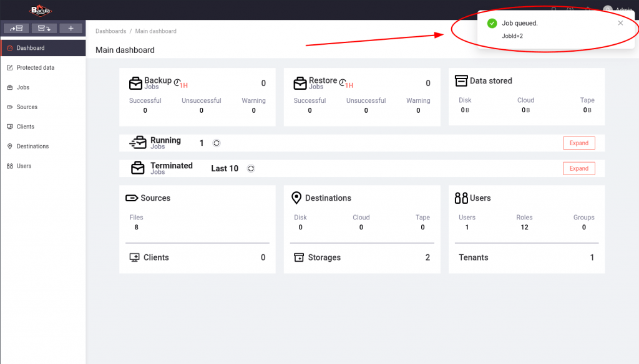Viewport: 639px width, 364px height.
Task: Refresh the Running jobs list
Action: pyautogui.click(x=217, y=143)
